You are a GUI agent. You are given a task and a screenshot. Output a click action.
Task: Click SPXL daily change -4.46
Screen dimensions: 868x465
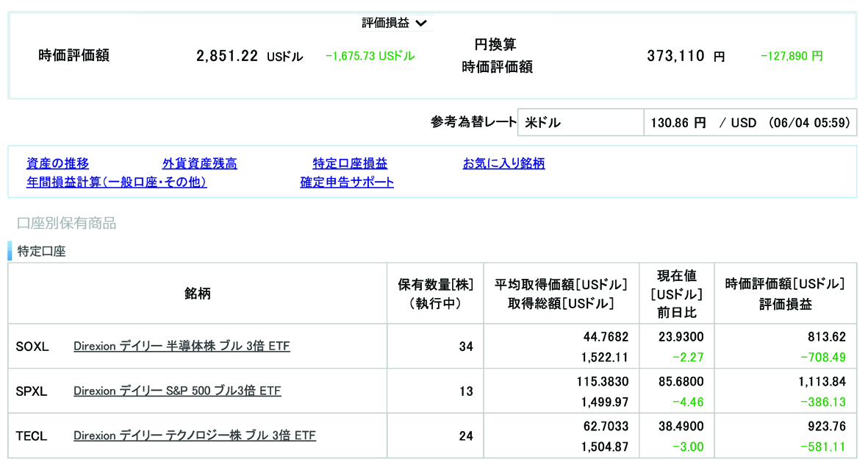[688, 402]
